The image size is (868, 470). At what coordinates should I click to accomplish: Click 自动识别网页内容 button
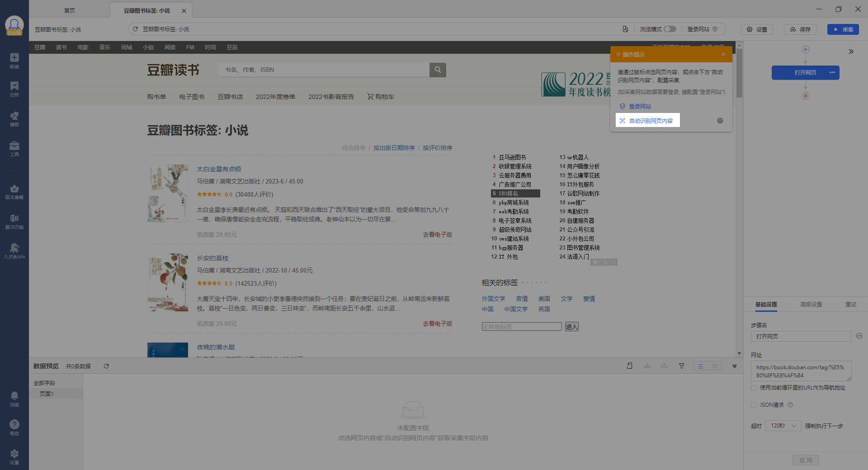(647, 121)
